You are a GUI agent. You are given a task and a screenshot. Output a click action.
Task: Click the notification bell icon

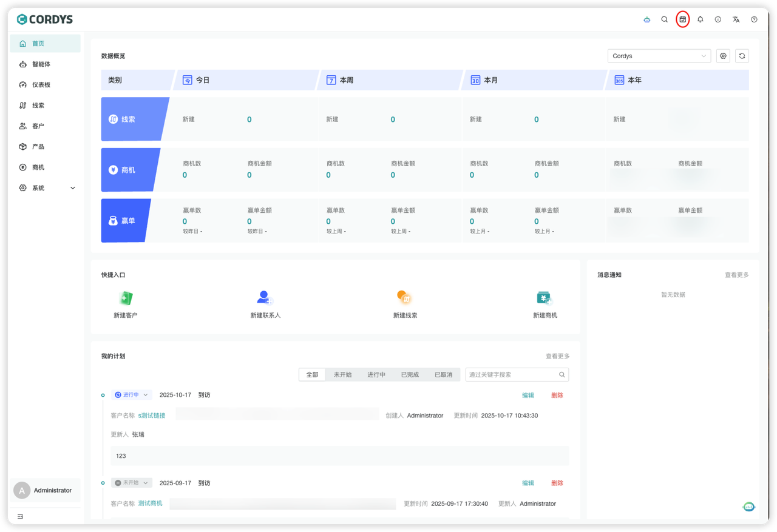click(701, 19)
